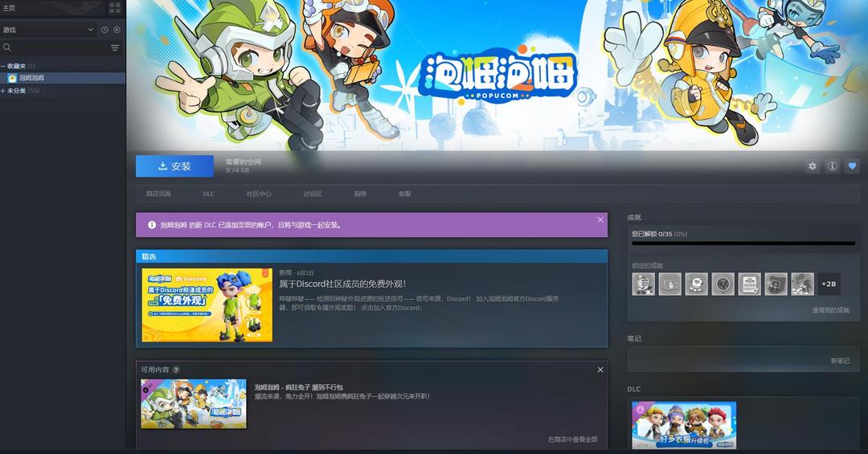Open the 讨论区 tab
Viewport: 868px width, 454px height.
click(312, 194)
